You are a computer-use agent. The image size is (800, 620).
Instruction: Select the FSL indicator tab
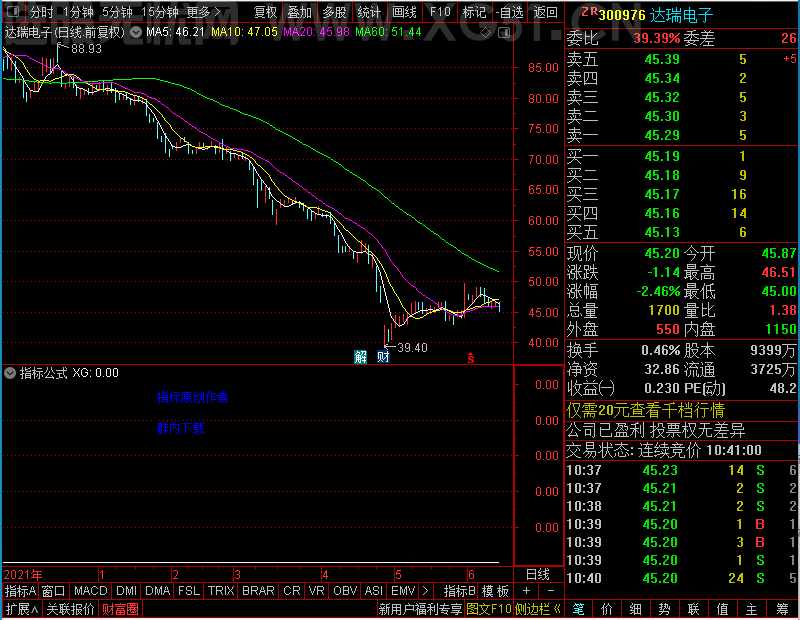(189, 591)
